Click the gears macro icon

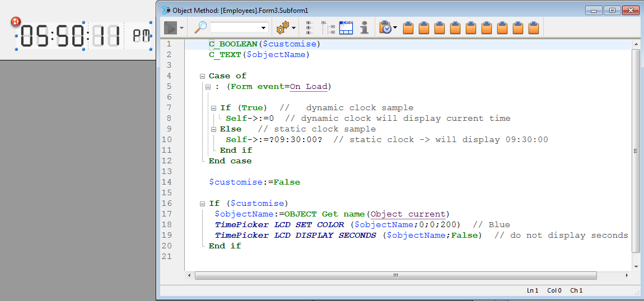pos(282,27)
